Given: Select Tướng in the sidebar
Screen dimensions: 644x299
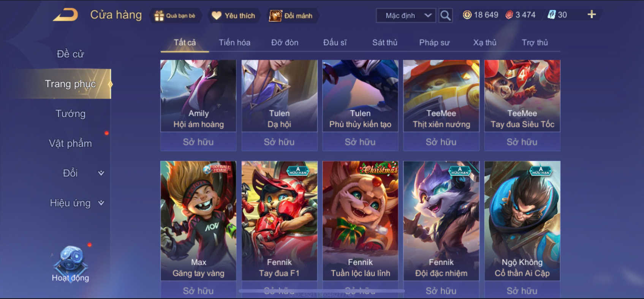Looking at the screenshot, I should [x=70, y=114].
